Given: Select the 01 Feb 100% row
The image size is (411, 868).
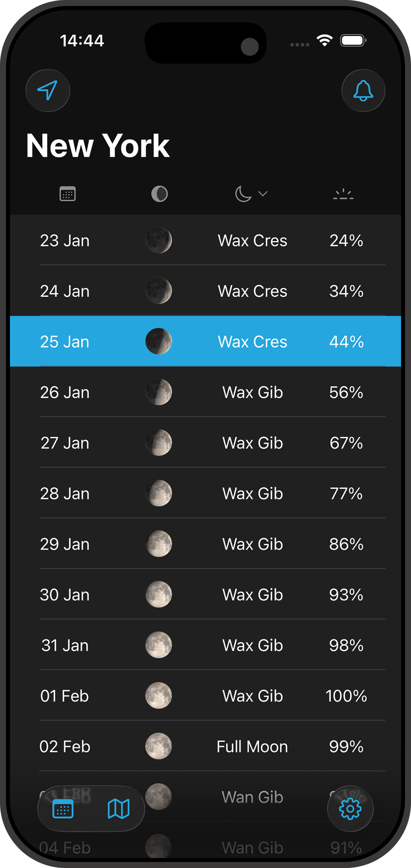Looking at the screenshot, I should click(206, 696).
